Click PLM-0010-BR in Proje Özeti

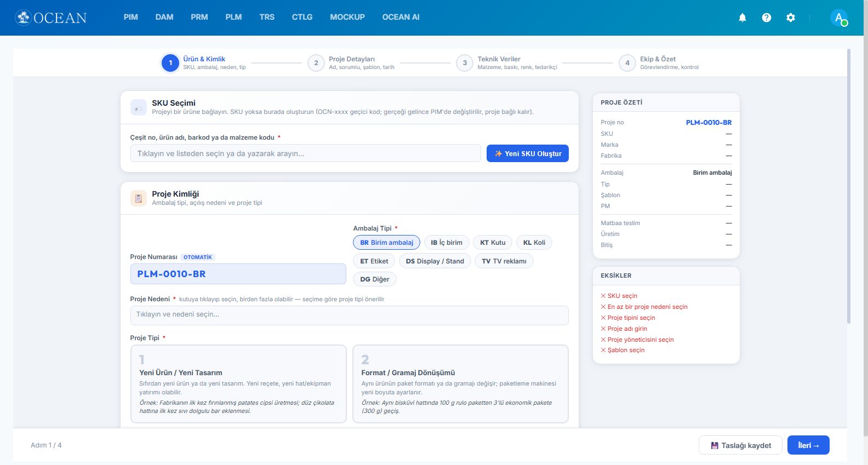pyautogui.click(x=709, y=123)
